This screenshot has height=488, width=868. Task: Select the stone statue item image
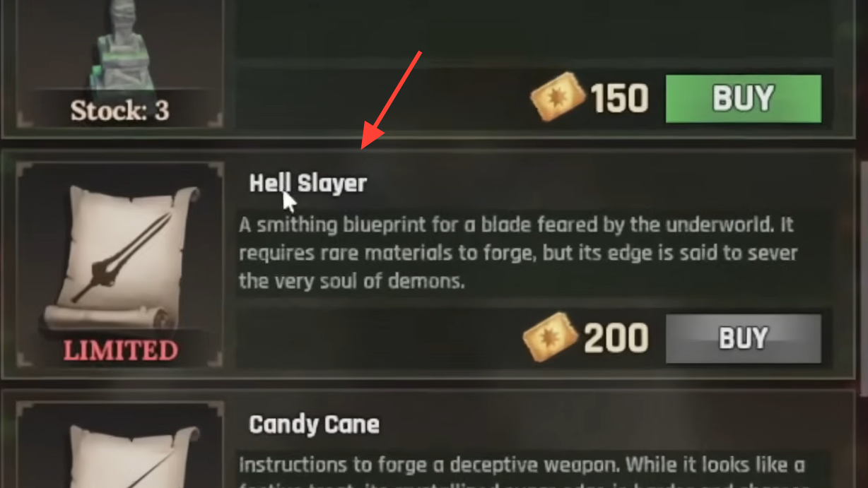(121, 46)
